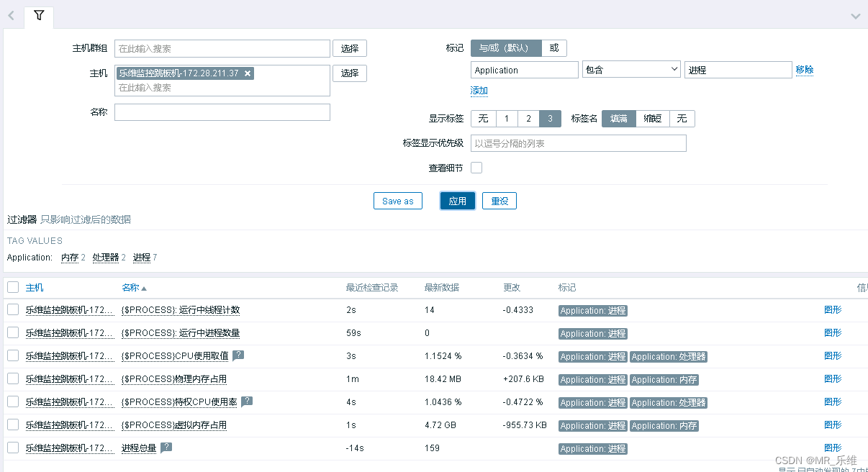Image resolution: width=868 pixels, height=472 pixels.
Task: Toggle the select-all checkbox in table header
Action: [x=13, y=287]
